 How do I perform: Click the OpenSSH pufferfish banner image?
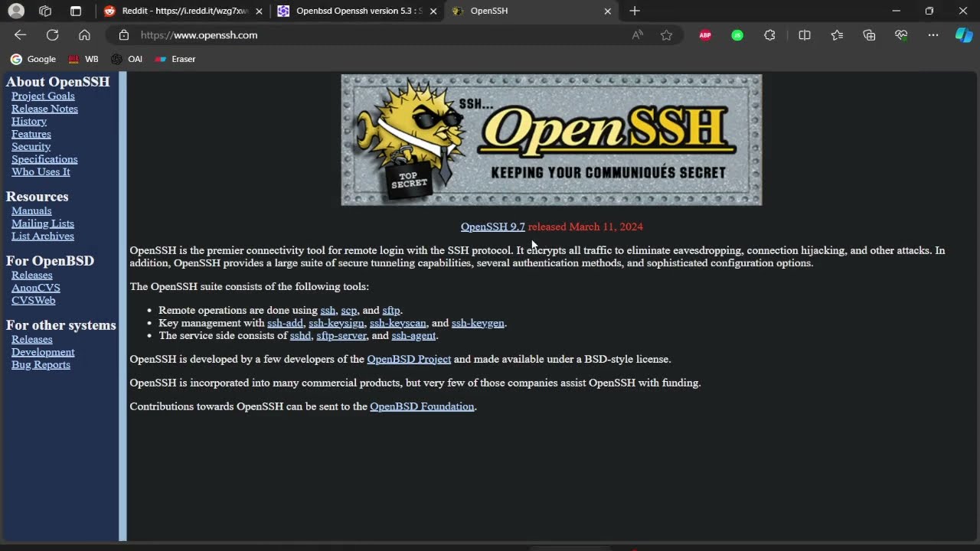click(x=551, y=140)
